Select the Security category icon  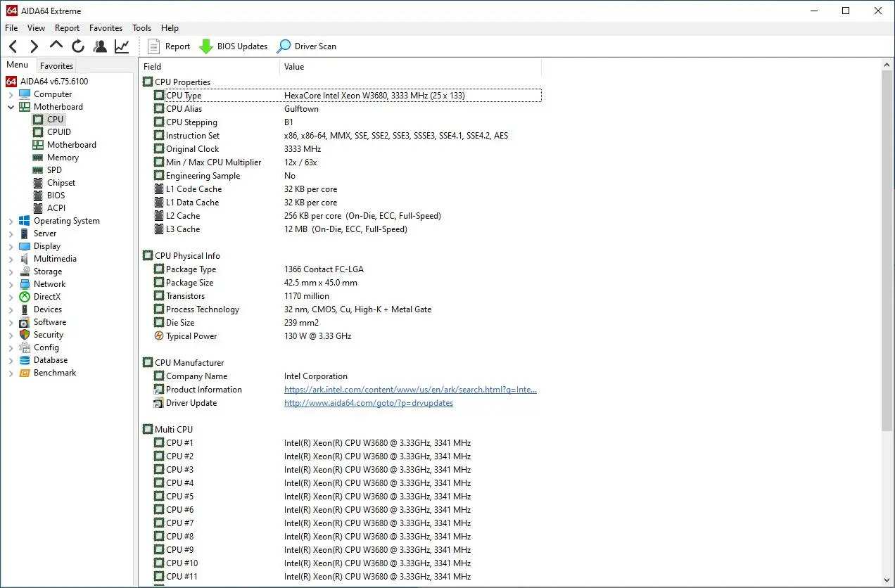25,335
